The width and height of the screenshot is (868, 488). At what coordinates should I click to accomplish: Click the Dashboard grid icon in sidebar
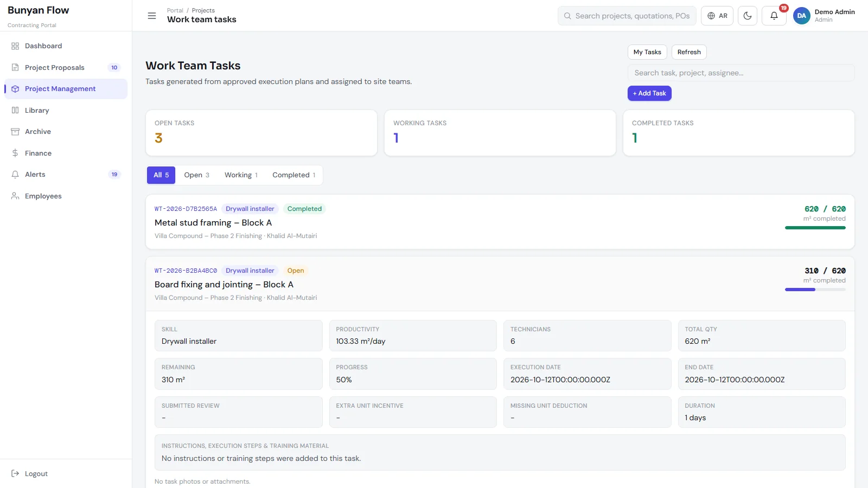tap(15, 46)
